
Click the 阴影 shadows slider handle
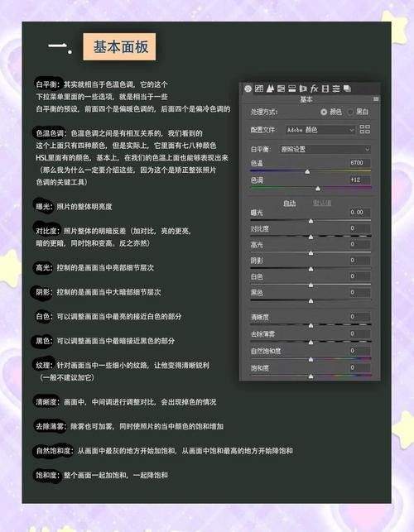(310, 269)
